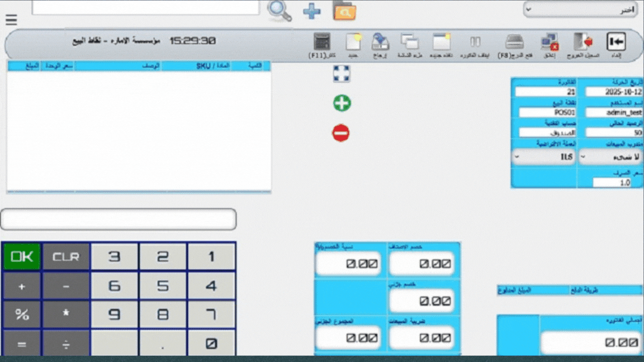This screenshot has width=644, height=362.
Task: Click the green plus add-item icon
Action: [x=342, y=103]
